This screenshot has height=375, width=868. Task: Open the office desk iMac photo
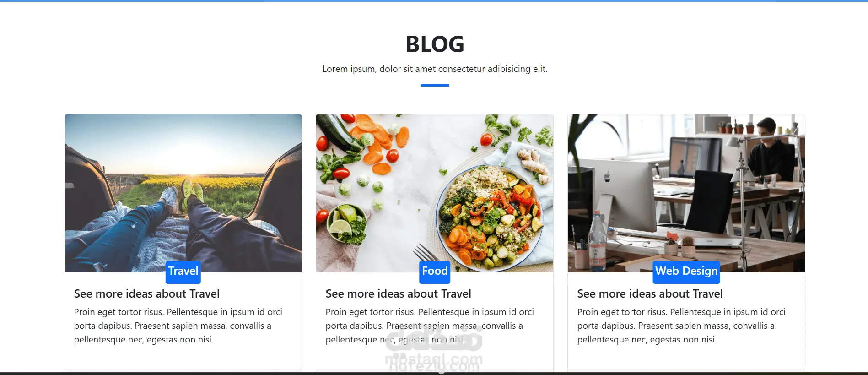click(x=686, y=193)
